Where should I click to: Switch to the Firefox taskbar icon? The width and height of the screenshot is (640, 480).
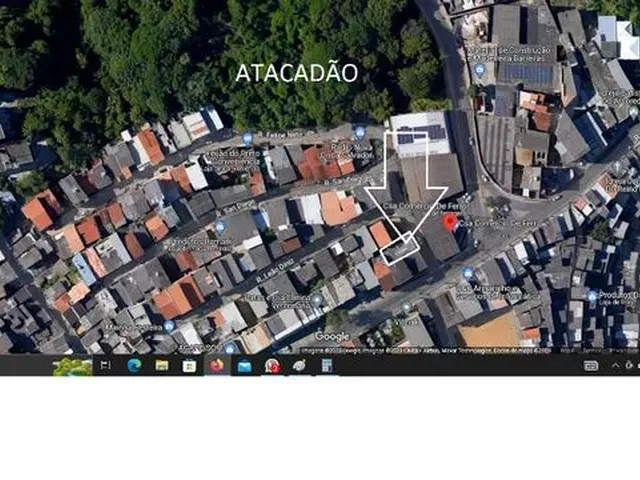click(217, 365)
